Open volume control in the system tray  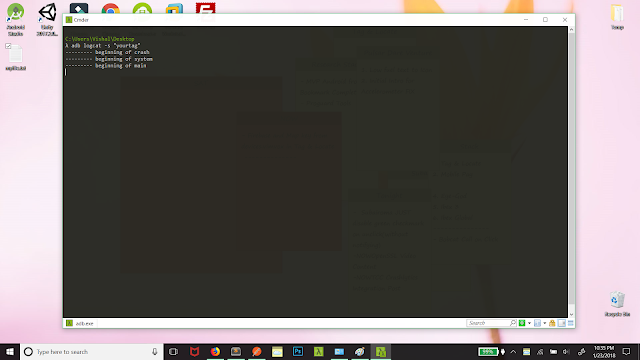(x=566, y=351)
